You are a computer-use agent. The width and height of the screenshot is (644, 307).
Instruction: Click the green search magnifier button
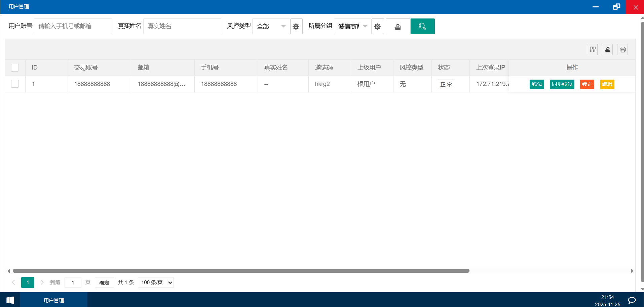tap(422, 26)
